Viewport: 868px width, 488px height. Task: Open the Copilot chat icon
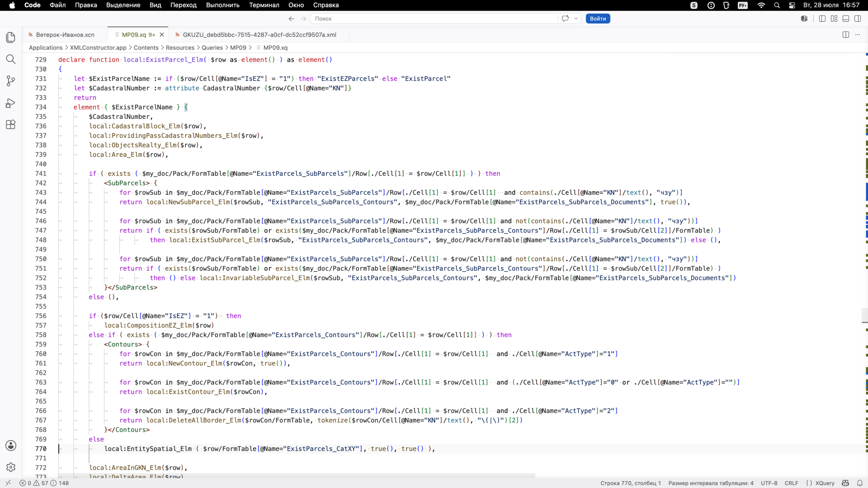565,19
